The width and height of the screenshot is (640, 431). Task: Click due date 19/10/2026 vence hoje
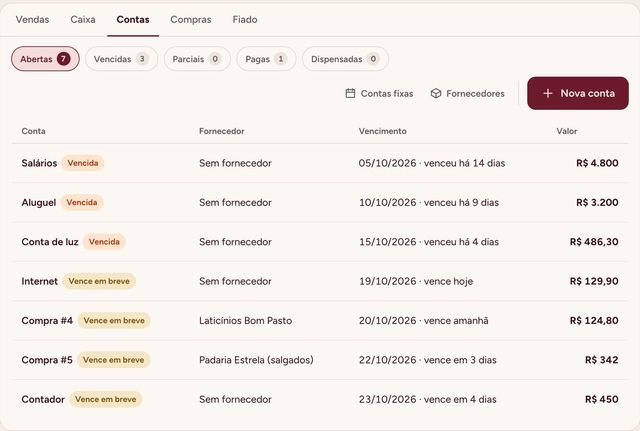coord(416,281)
